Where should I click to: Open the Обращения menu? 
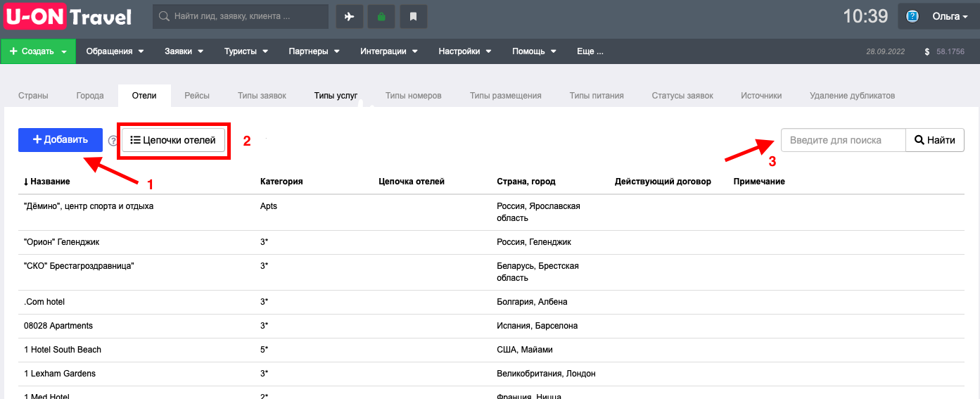[x=115, y=51]
